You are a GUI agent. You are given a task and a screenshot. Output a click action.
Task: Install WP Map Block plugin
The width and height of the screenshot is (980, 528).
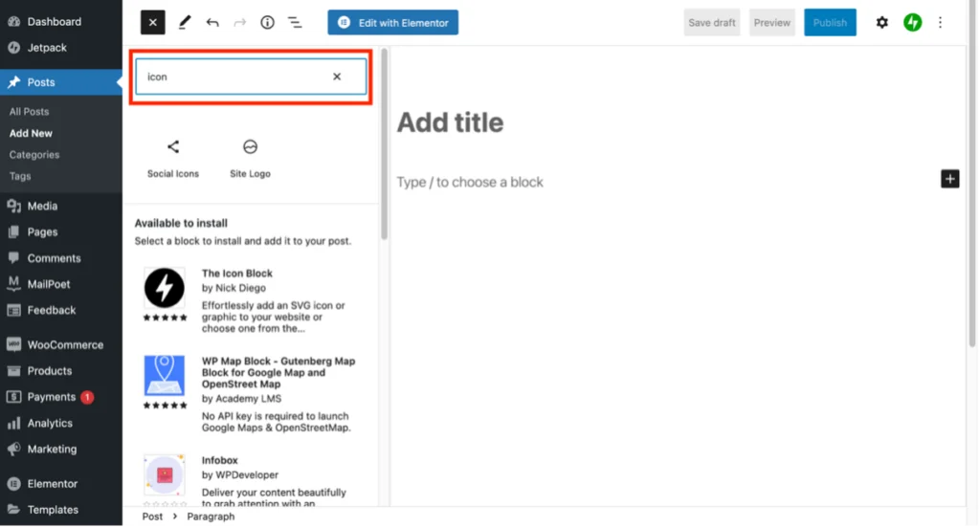point(250,394)
